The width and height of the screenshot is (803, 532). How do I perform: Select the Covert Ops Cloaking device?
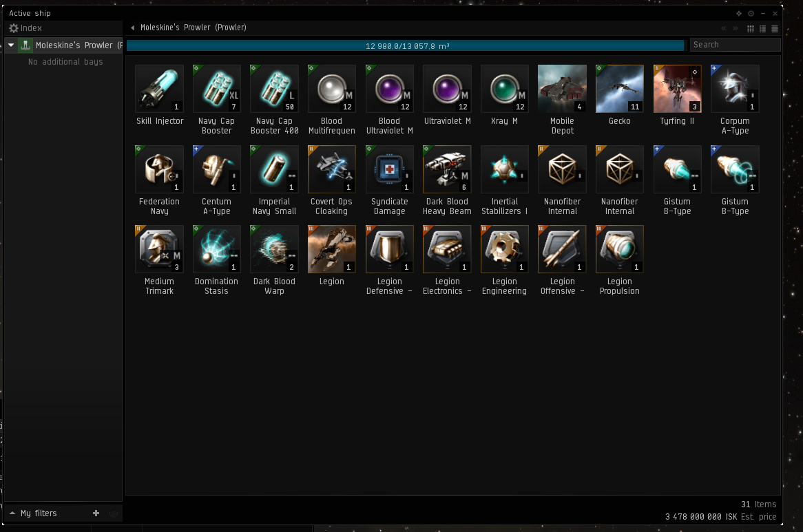pyautogui.click(x=331, y=169)
